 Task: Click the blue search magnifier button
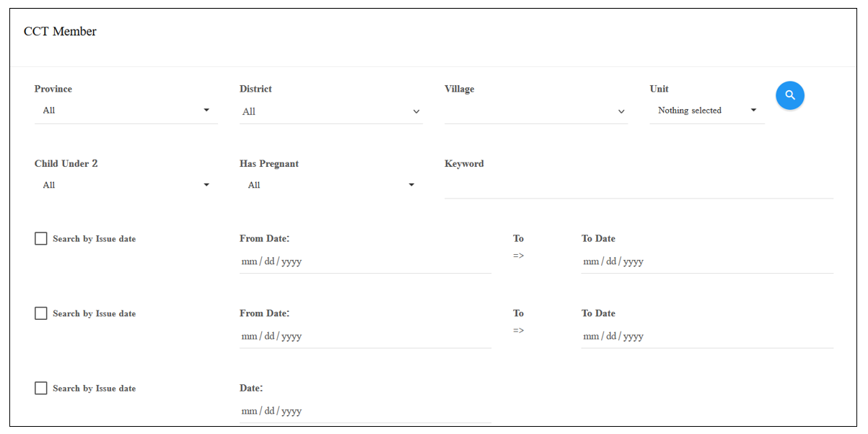pyautogui.click(x=790, y=95)
